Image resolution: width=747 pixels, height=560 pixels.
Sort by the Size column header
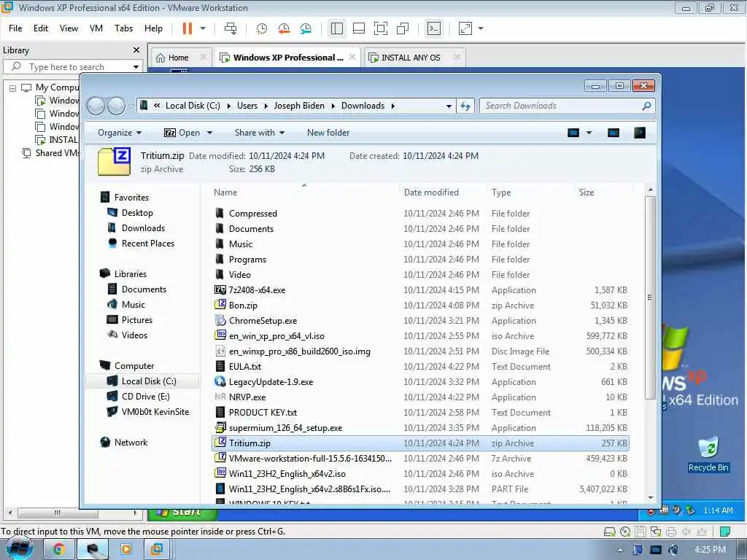(587, 192)
